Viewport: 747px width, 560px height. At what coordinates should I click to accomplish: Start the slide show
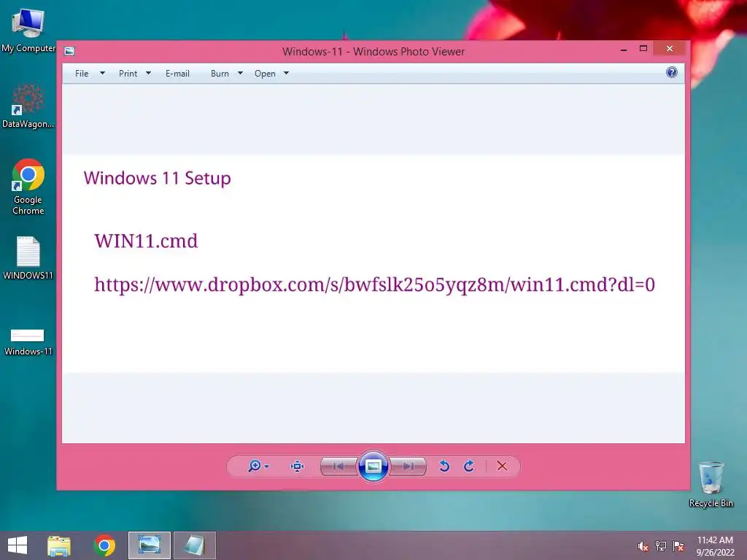click(x=373, y=466)
